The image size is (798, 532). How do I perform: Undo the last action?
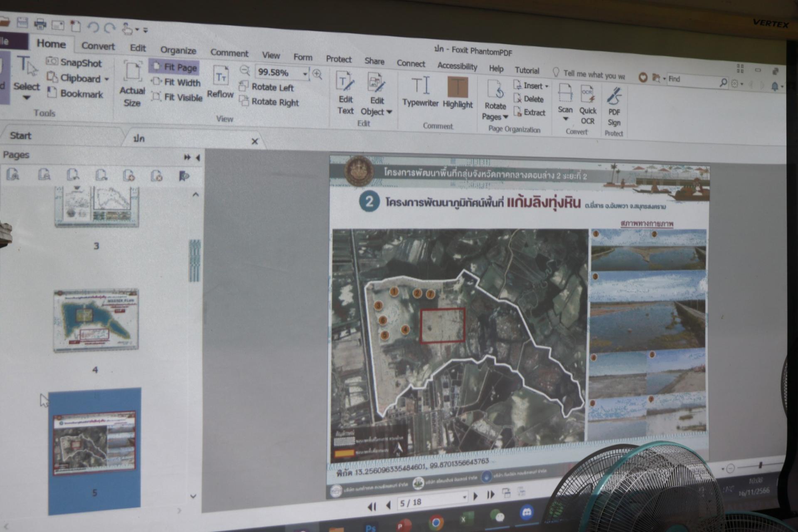[x=93, y=27]
